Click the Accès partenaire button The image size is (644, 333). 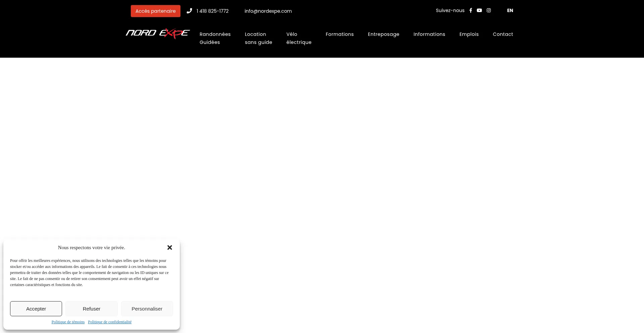(x=155, y=11)
